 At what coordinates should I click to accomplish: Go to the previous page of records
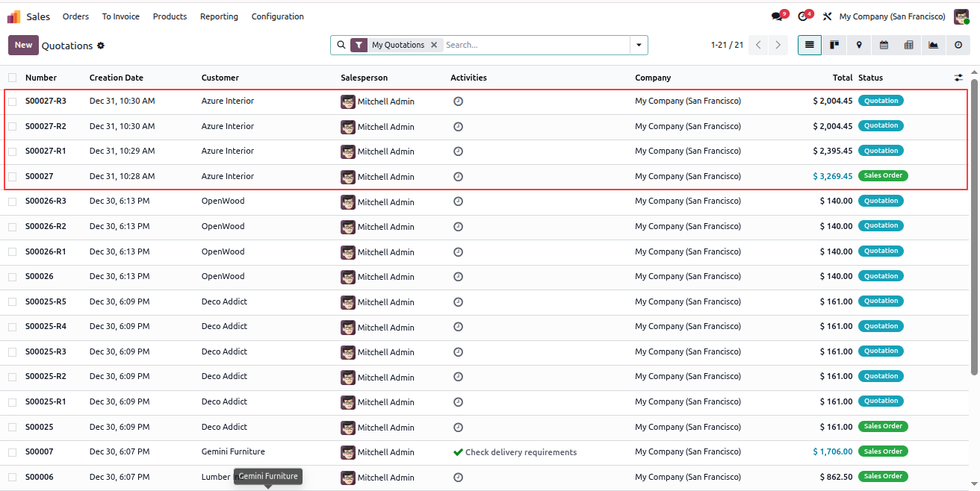[759, 45]
